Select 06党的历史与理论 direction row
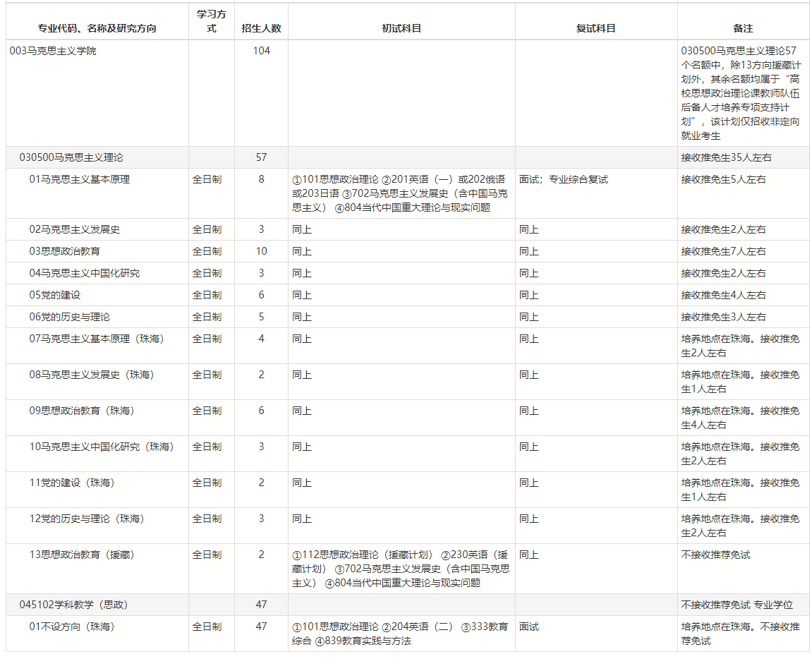This screenshot has width=812, height=659. click(x=407, y=317)
